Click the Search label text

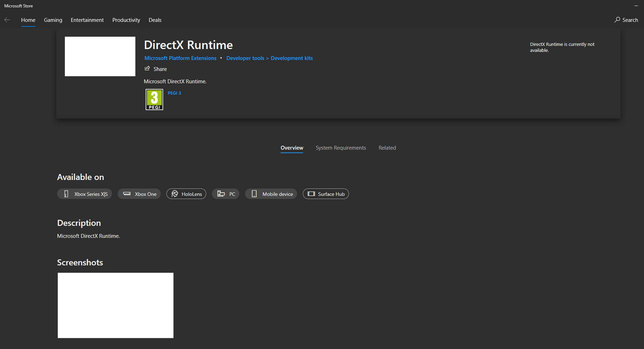click(630, 20)
